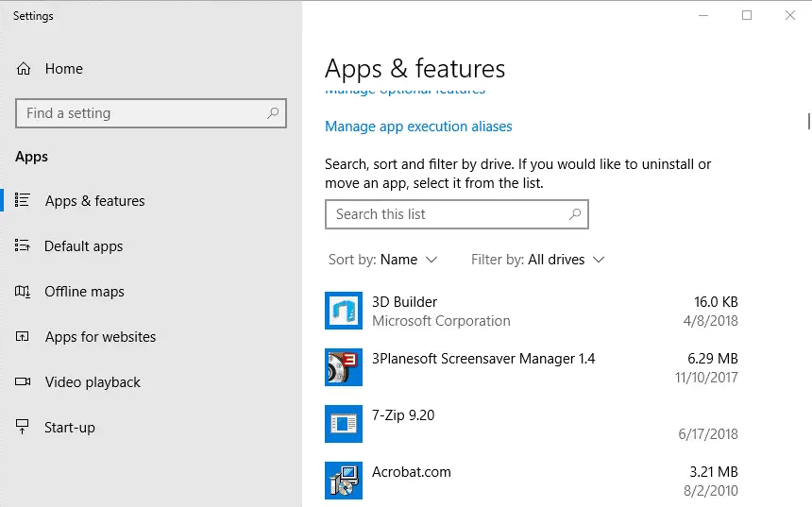812x507 pixels.
Task: Open Manage app execution aliases link
Action: point(418,127)
